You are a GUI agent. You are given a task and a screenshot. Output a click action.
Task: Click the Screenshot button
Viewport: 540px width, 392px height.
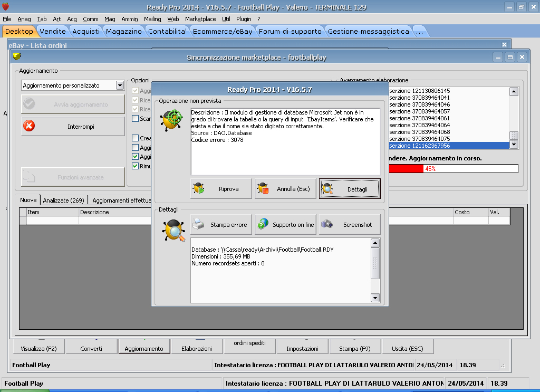coord(350,224)
